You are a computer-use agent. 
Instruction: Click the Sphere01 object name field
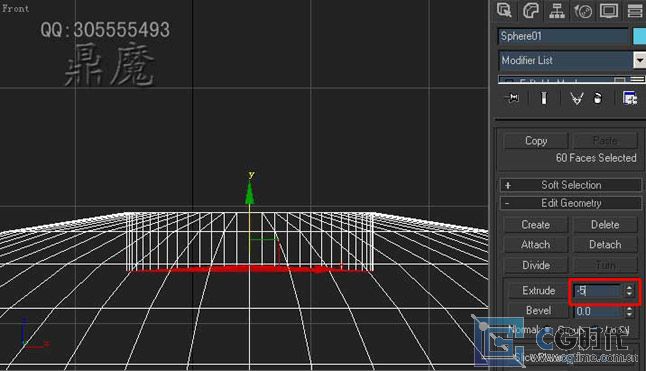point(563,36)
